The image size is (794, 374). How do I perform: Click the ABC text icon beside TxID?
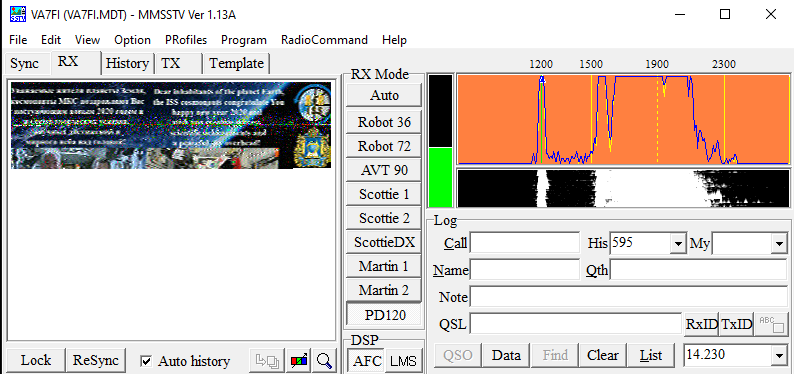[x=770, y=324]
